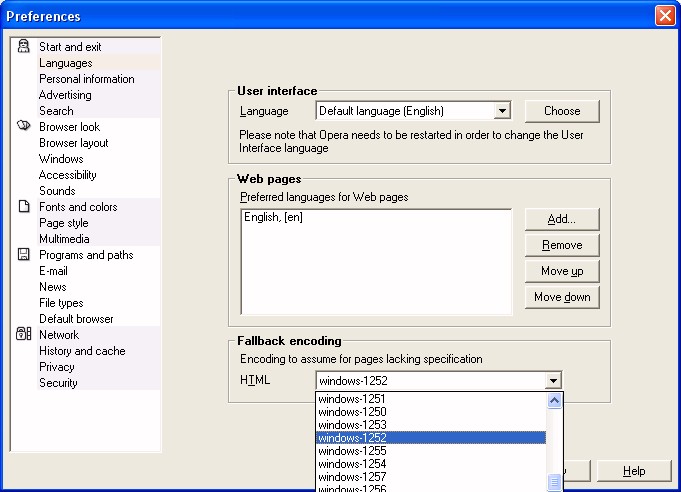Click the Programs and paths disk icon

point(24,254)
